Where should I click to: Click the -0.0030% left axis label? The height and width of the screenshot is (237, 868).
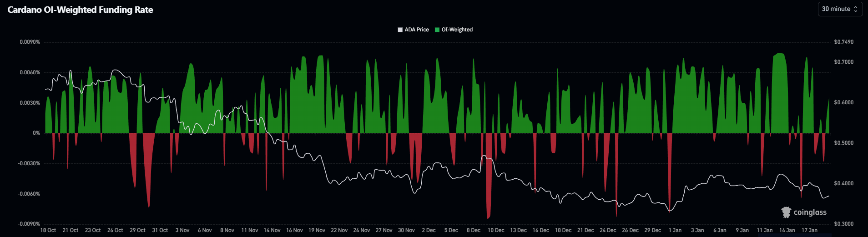pos(29,163)
